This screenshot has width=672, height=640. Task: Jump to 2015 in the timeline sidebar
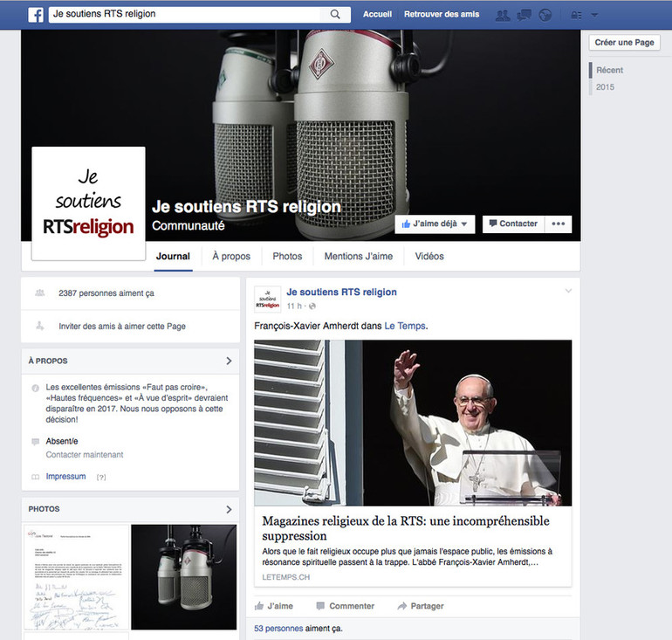[x=605, y=87]
